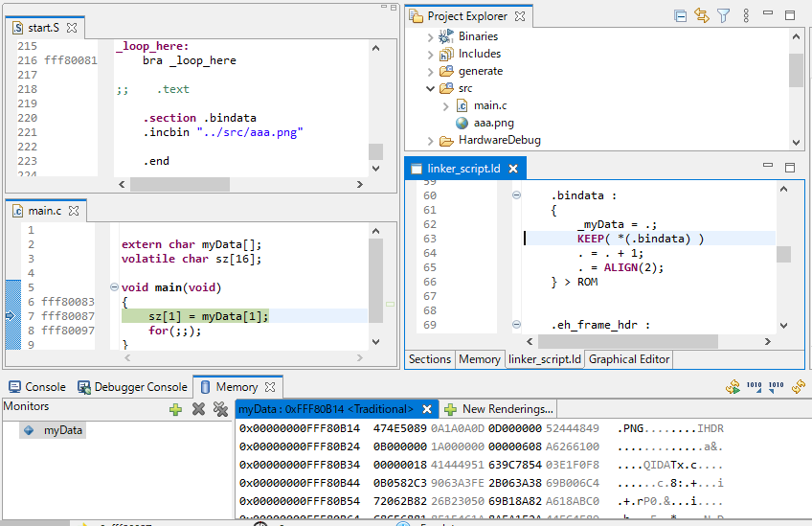Click New Renderings plus icon
This screenshot has width=812, height=526.
tap(451, 409)
